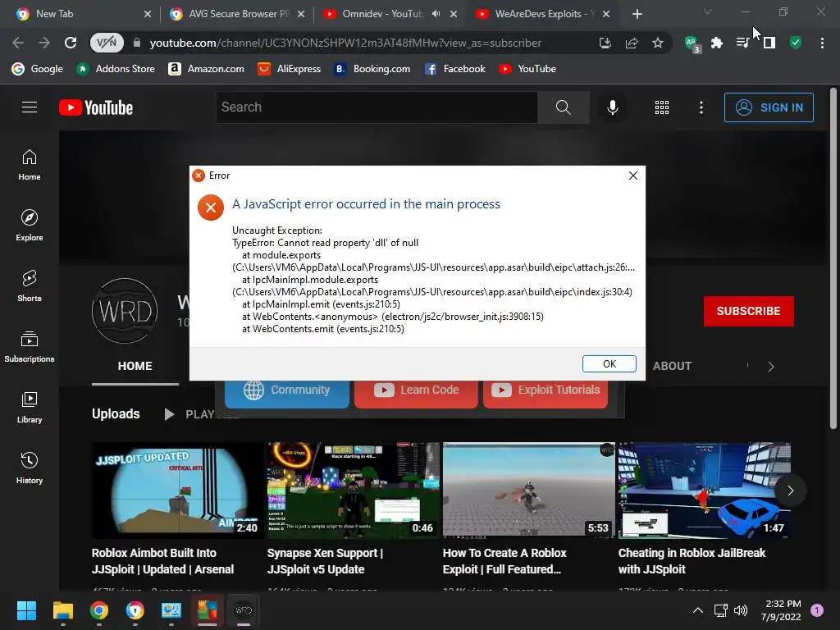Toggle the browser side panel icon
The image size is (840, 630).
[x=769, y=43]
